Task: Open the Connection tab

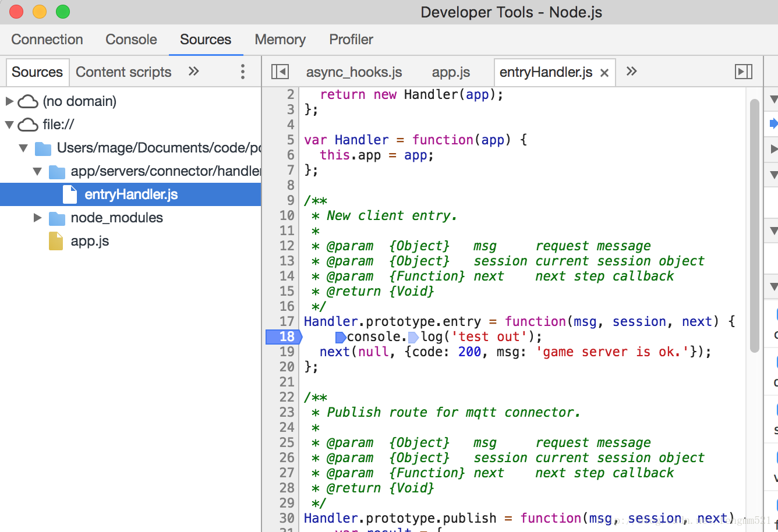Action: 47,40
